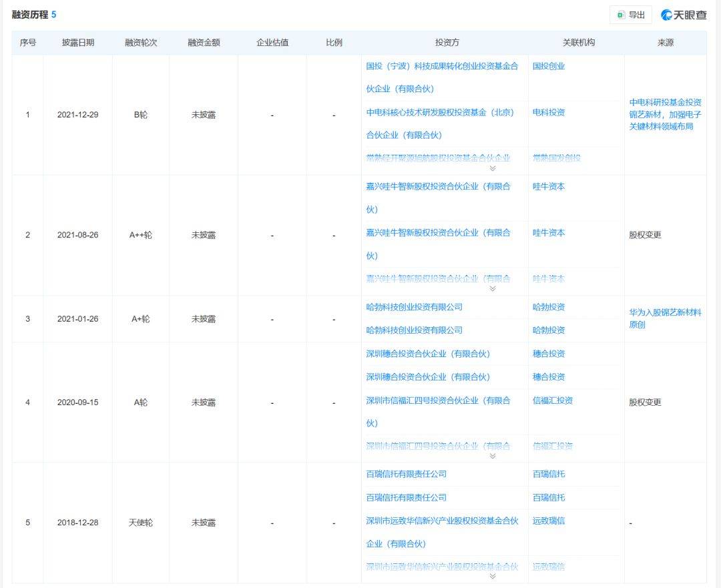Open first 哈勃科技创业投资有限公司 investor link
This screenshot has height=588, width=721.
tap(414, 307)
